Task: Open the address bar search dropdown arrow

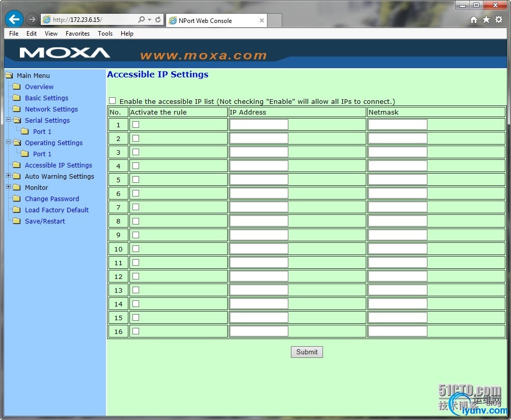Action: (x=149, y=20)
